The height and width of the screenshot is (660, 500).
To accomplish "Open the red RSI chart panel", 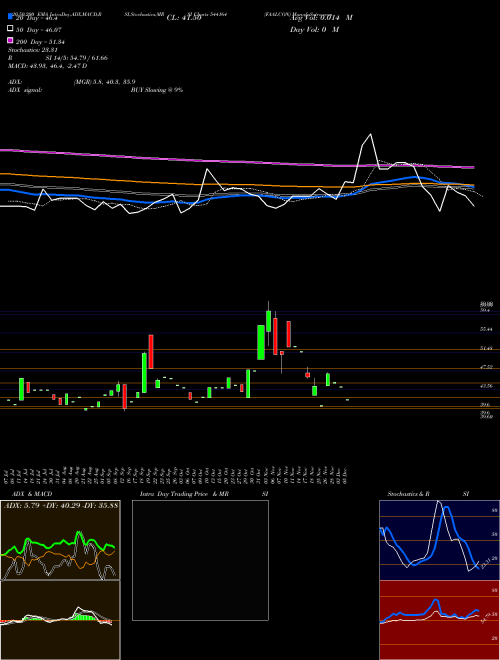I will pos(439,620).
